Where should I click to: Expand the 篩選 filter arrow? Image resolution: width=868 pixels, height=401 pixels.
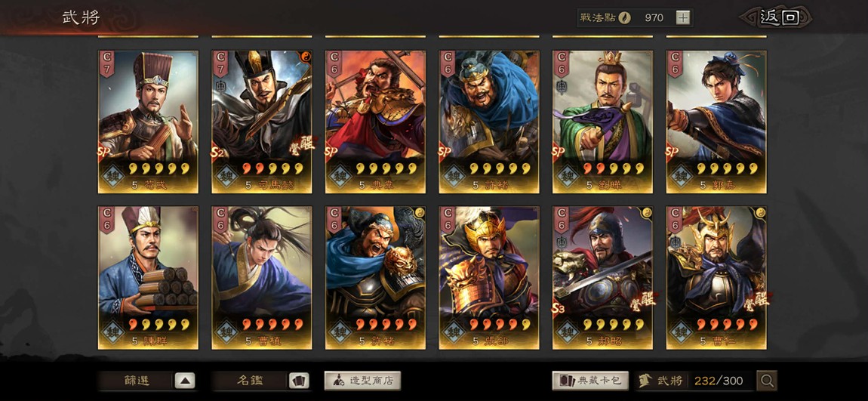pos(185,381)
